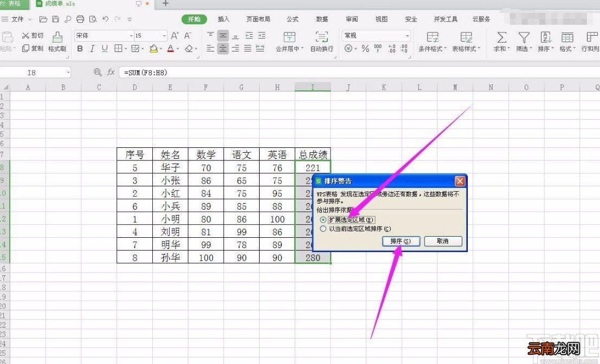Screen dimensions: 600x364
Task: Click the 取消 cancel button in dialog
Action: click(x=443, y=241)
